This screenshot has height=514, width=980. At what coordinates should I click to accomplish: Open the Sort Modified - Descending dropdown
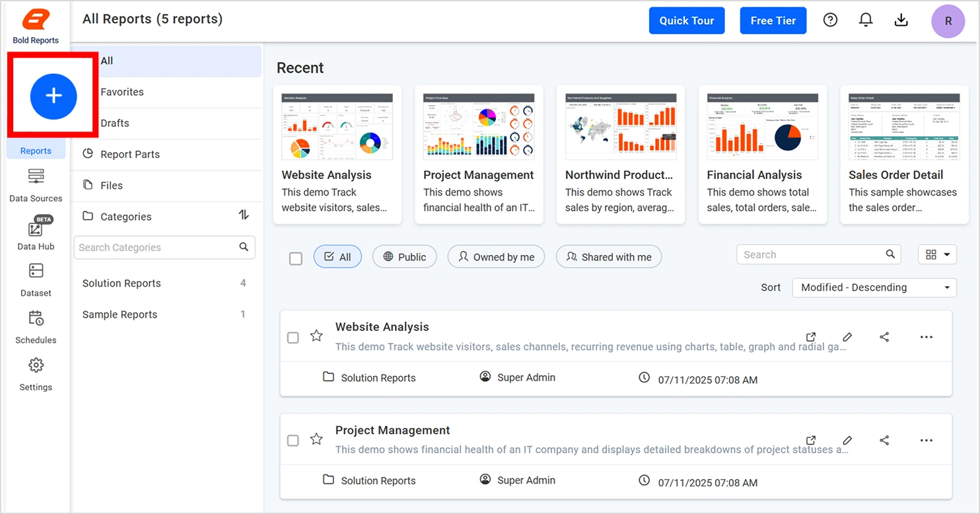tap(874, 287)
